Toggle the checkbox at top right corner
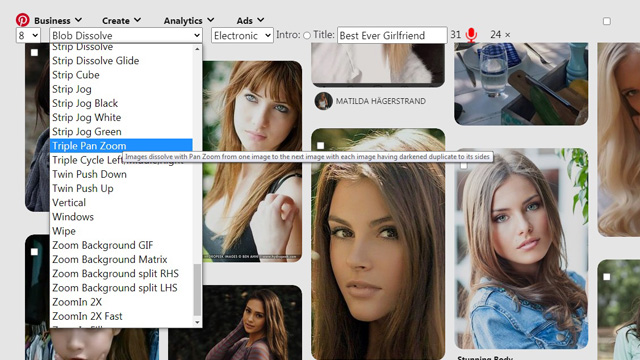This screenshot has width=640, height=360. 607,21
